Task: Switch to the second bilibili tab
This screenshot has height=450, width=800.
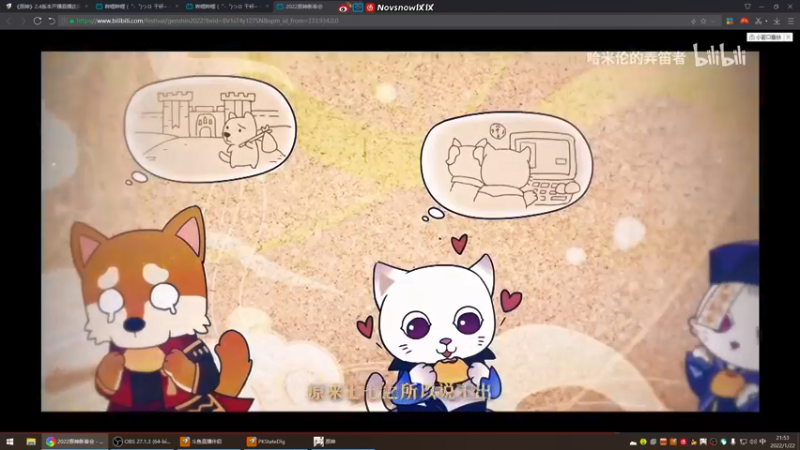Action: coord(136,7)
